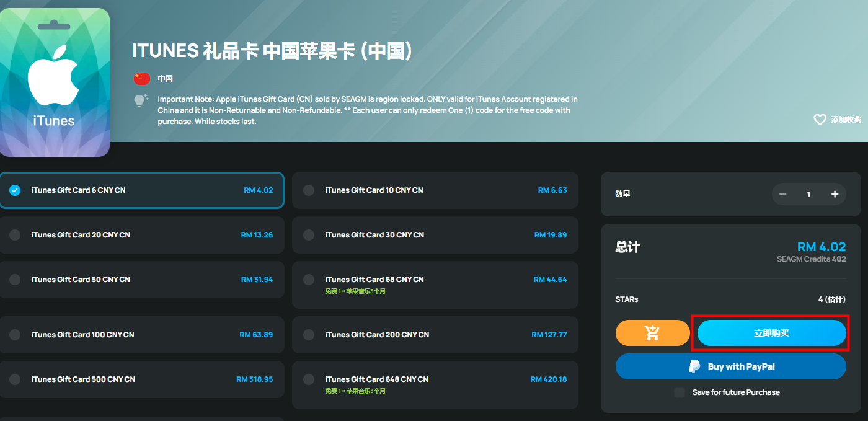Click the RM 13.26 price
The width and height of the screenshot is (868, 421).
(x=257, y=235)
